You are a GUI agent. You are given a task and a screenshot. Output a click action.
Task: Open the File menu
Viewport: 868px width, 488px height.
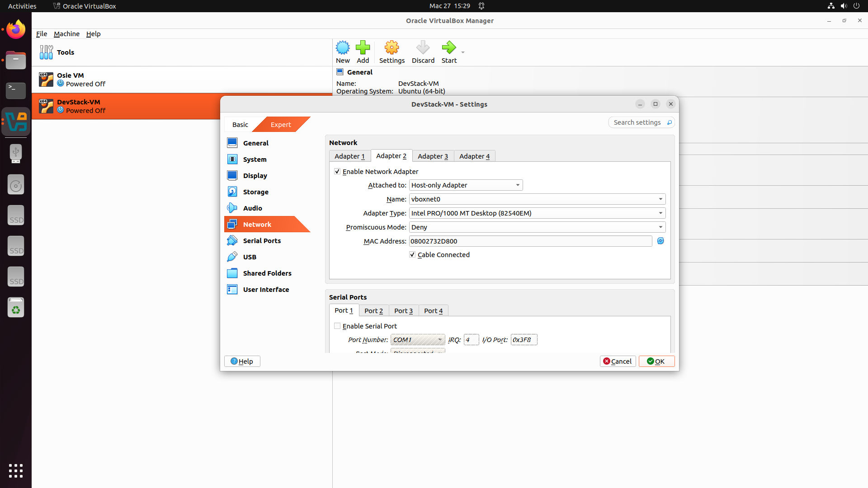pyautogui.click(x=42, y=34)
